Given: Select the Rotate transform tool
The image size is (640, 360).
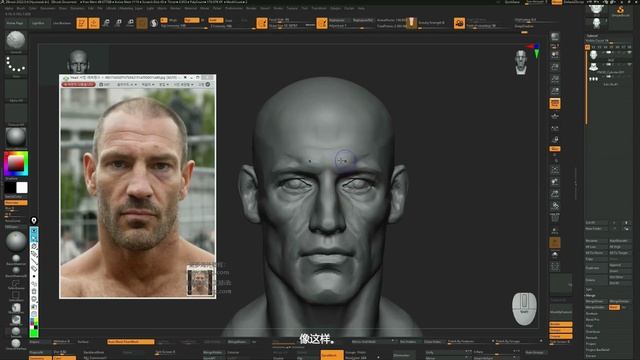Looking at the screenshot, I should [131, 23].
